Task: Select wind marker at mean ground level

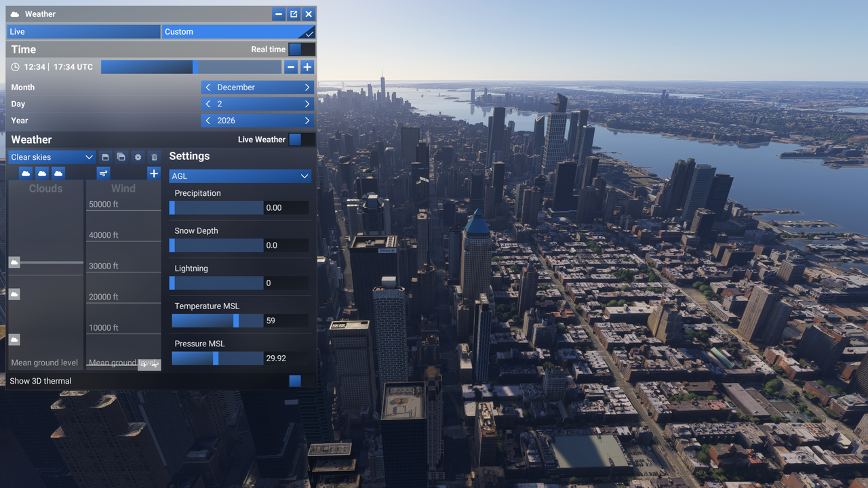Action: pos(149,365)
